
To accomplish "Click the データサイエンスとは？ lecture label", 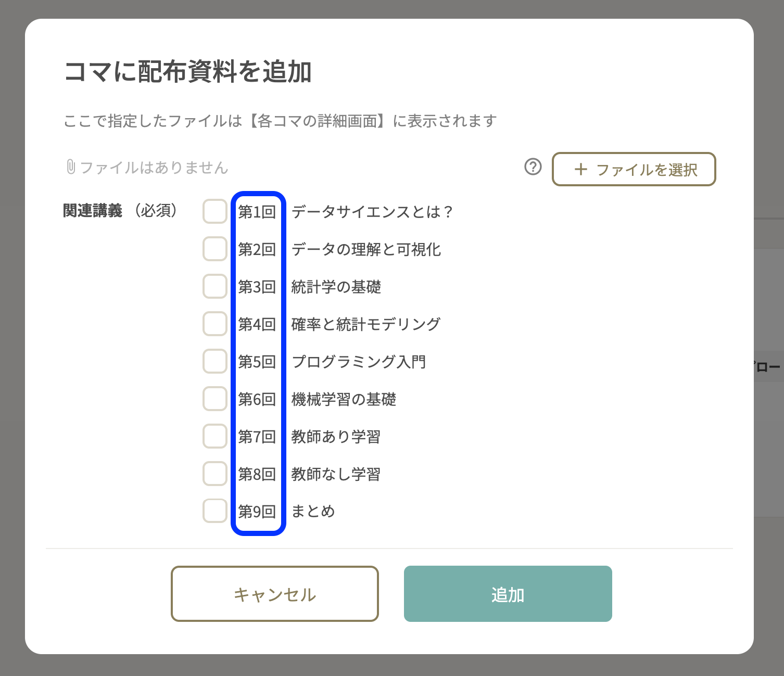I will (x=372, y=212).
